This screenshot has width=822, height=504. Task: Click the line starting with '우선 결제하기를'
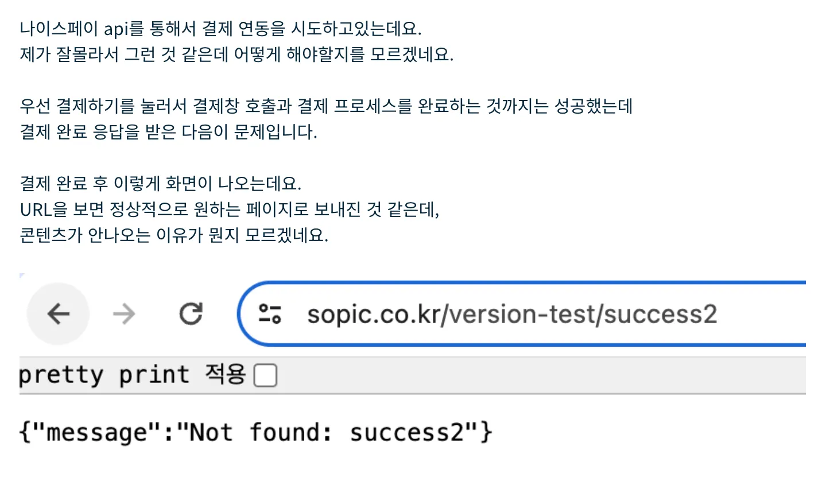(x=326, y=106)
